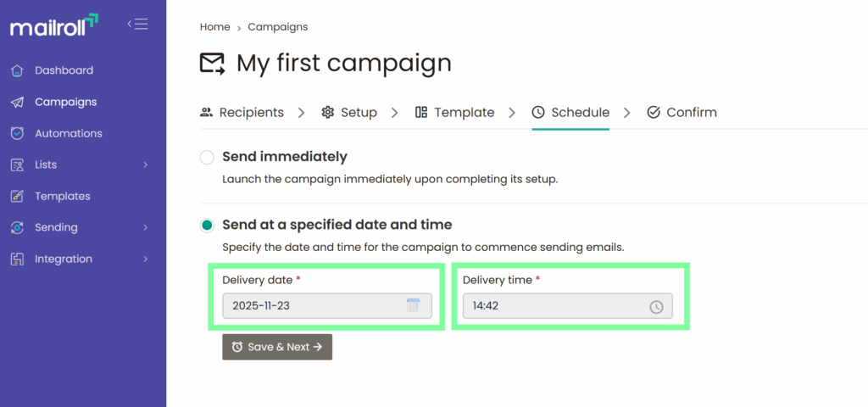Click the Templates icon in sidebar
This screenshot has height=407, width=868.
[17, 196]
